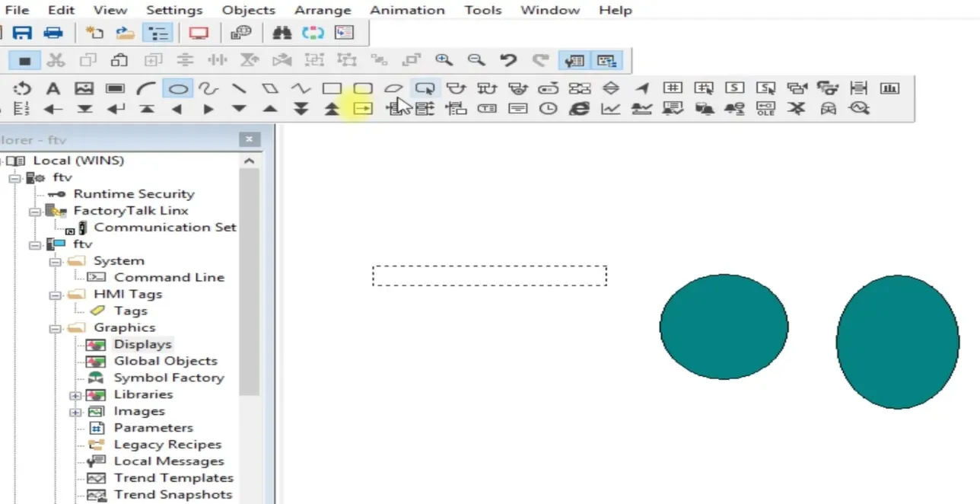Expand the Images tree node

coord(75,411)
